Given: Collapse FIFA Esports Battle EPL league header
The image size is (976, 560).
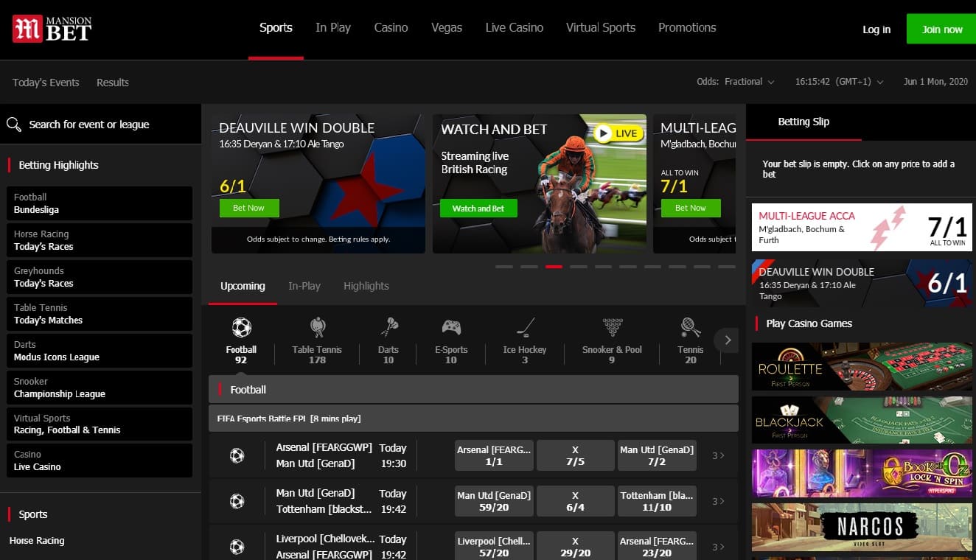Looking at the screenshot, I should point(473,419).
